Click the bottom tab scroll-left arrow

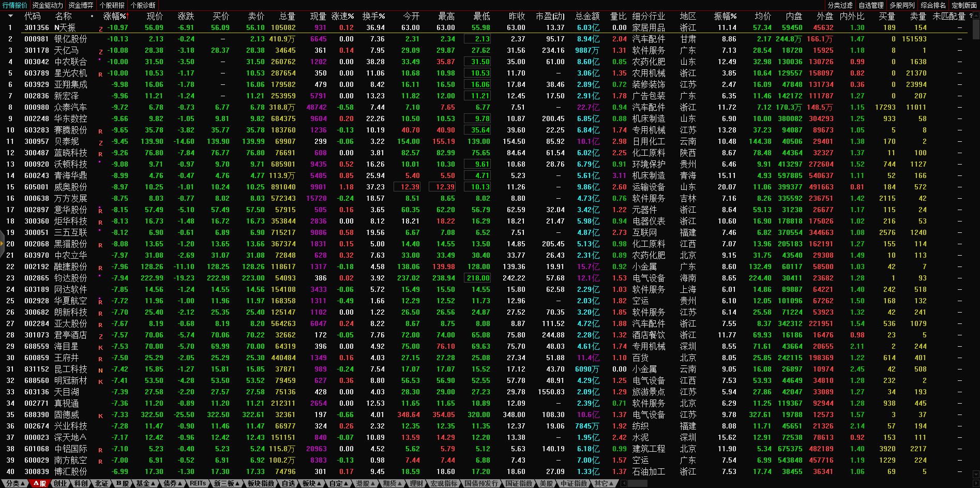click(624, 483)
